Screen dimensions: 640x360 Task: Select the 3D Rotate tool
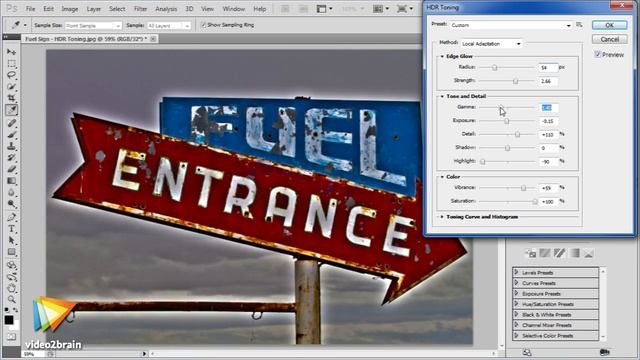[11, 265]
